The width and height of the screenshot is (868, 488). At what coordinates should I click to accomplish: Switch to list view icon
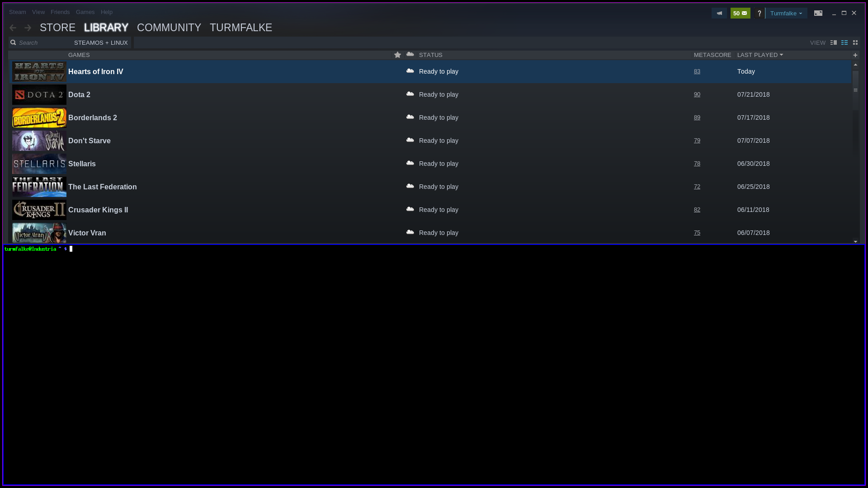pyautogui.click(x=844, y=42)
